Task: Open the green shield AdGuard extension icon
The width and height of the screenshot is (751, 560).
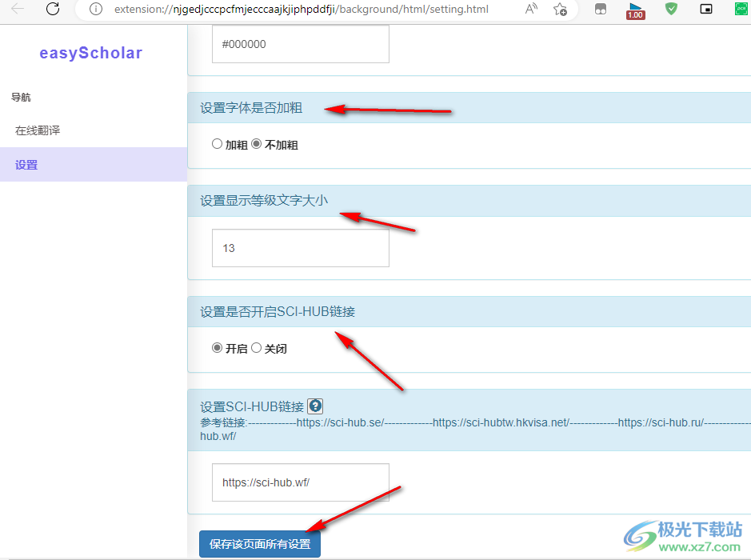Action: 672,9
